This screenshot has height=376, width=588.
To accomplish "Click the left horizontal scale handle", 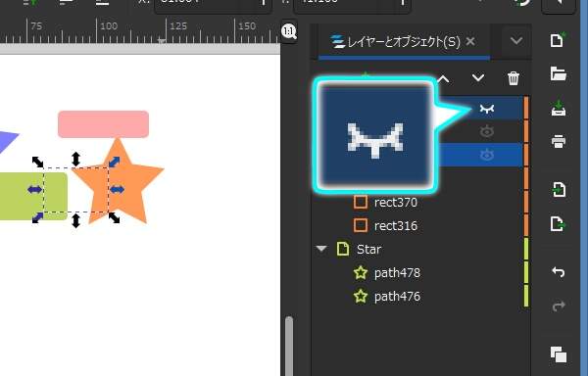I will (x=35, y=190).
